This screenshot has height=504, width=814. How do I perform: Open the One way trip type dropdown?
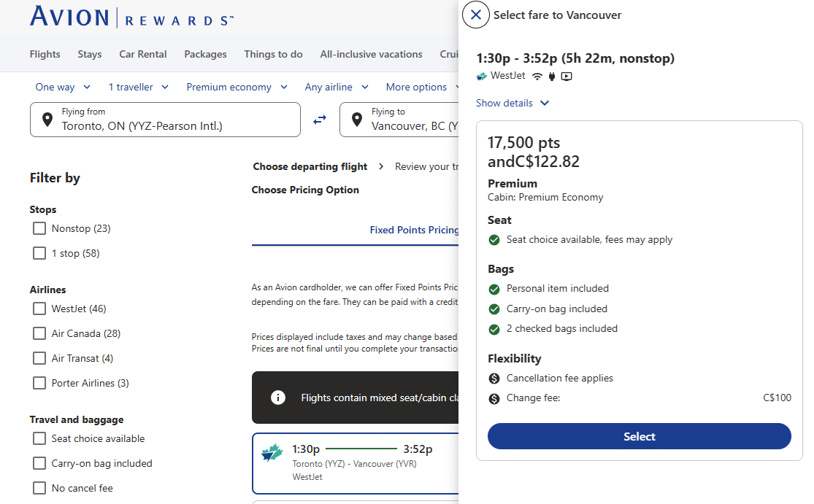63,87
